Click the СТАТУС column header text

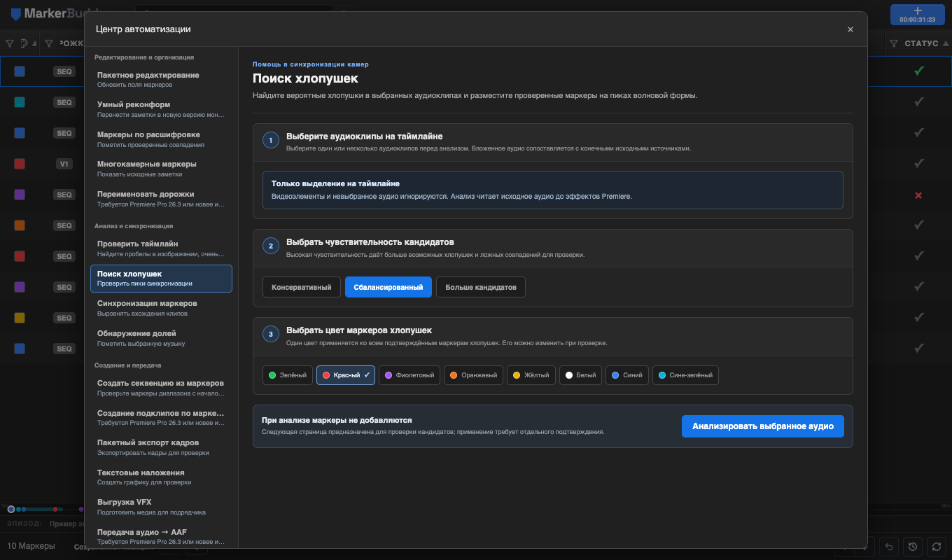(x=921, y=43)
